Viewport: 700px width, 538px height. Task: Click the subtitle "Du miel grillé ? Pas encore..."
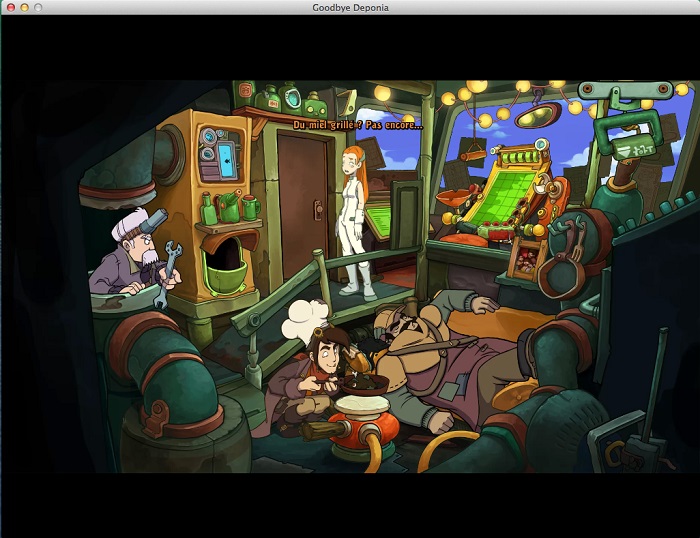358,125
